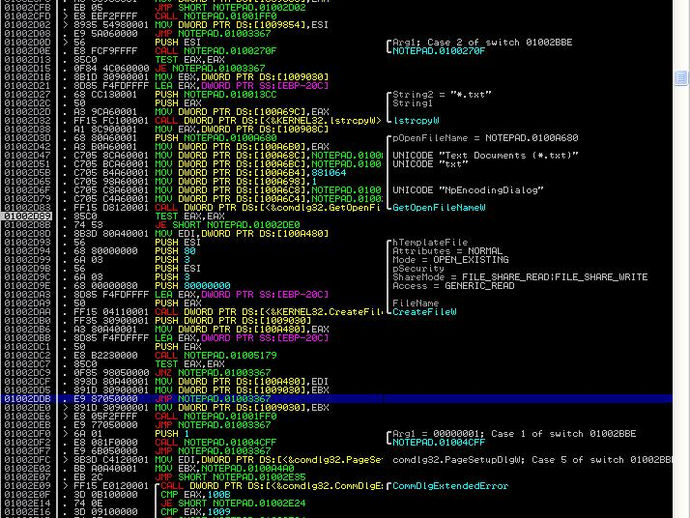Click the 'TEST EAX,EAX' row at 01002D13

coord(190,60)
